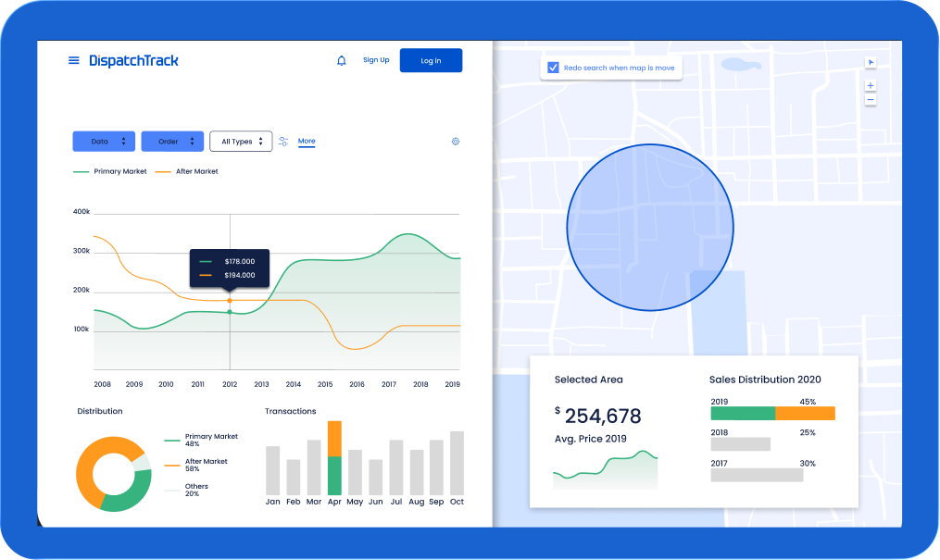This screenshot has height=560, width=940.
Task: Select the More tab link
Action: point(307,142)
